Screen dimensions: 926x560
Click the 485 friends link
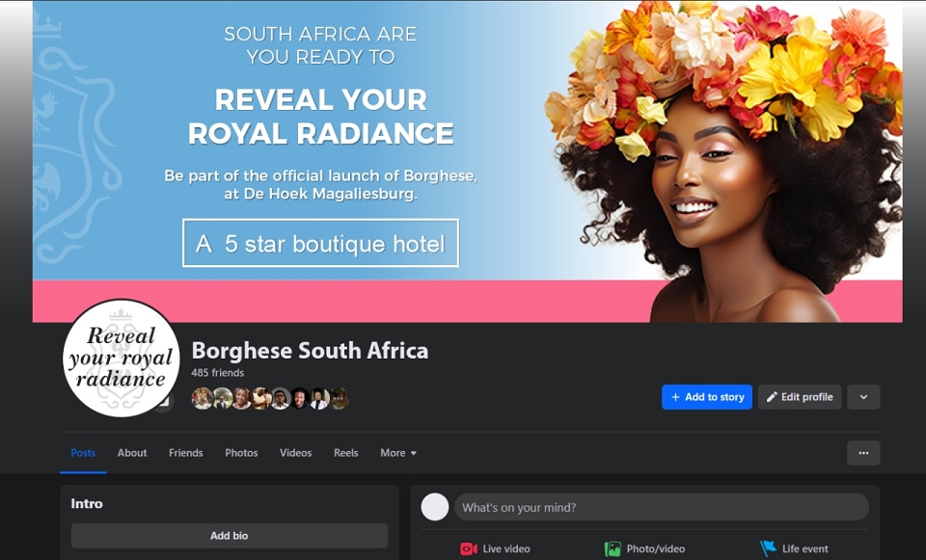[x=217, y=372]
